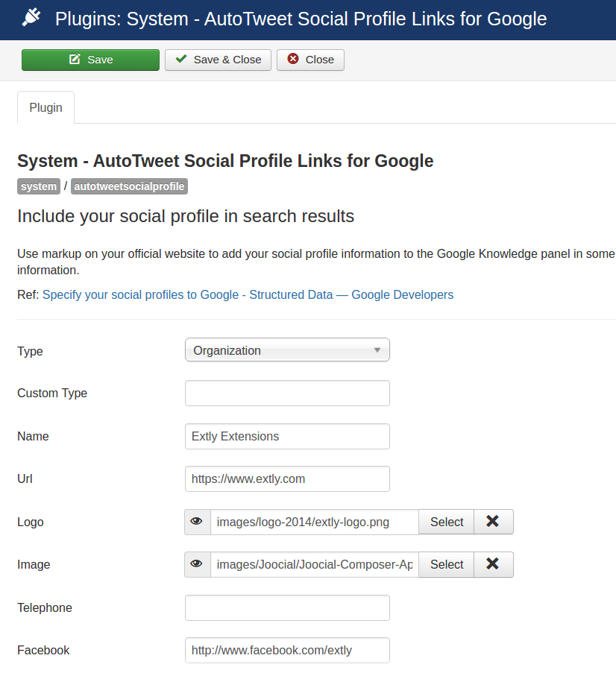The height and width of the screenshot is (673, 616).
Task: Select a file for the Logo field
Action: click(447, 522)
